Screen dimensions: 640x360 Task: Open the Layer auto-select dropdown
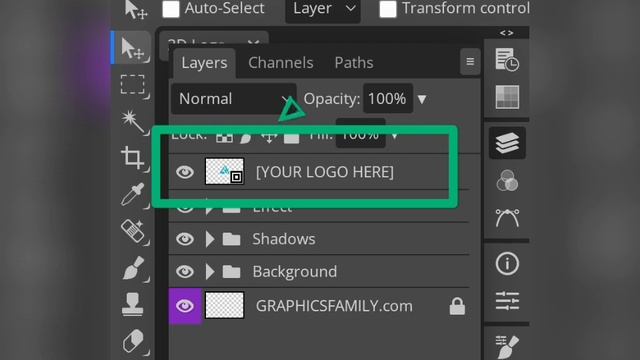(322, 9)
